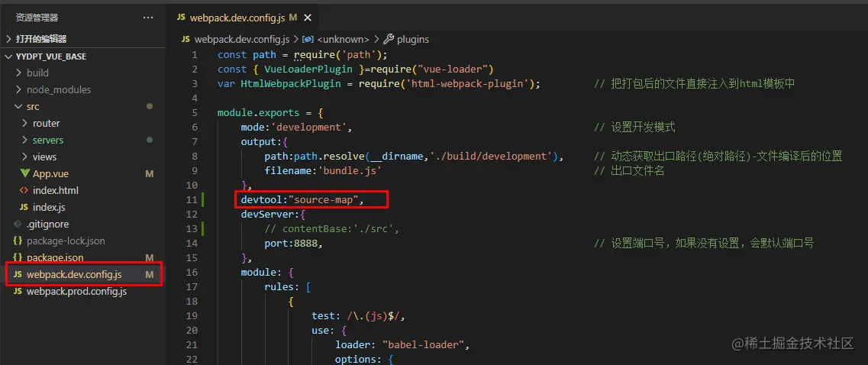Viewport: 868px width, 365px height.
Task: Click the 资源管理器 panel title
Action: click(x=37, y=18)
